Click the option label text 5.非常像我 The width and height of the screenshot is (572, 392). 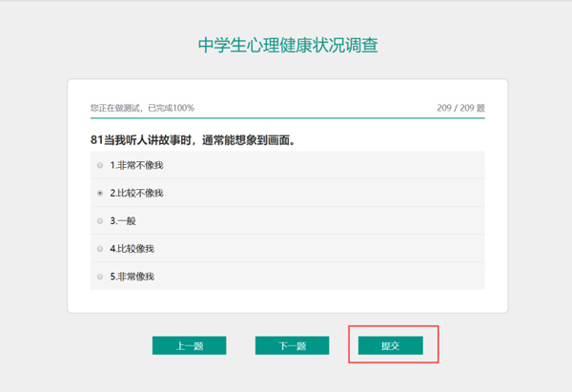coord(132,276)
